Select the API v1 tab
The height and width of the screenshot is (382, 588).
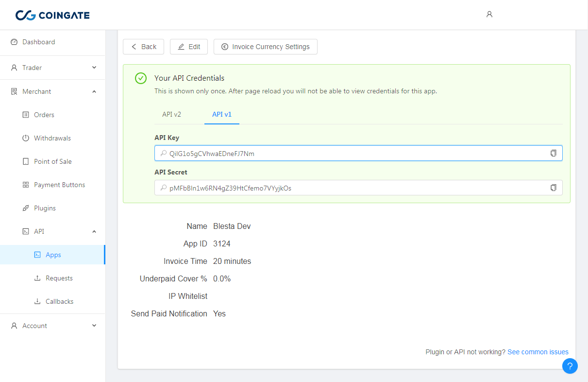(221, 114)
